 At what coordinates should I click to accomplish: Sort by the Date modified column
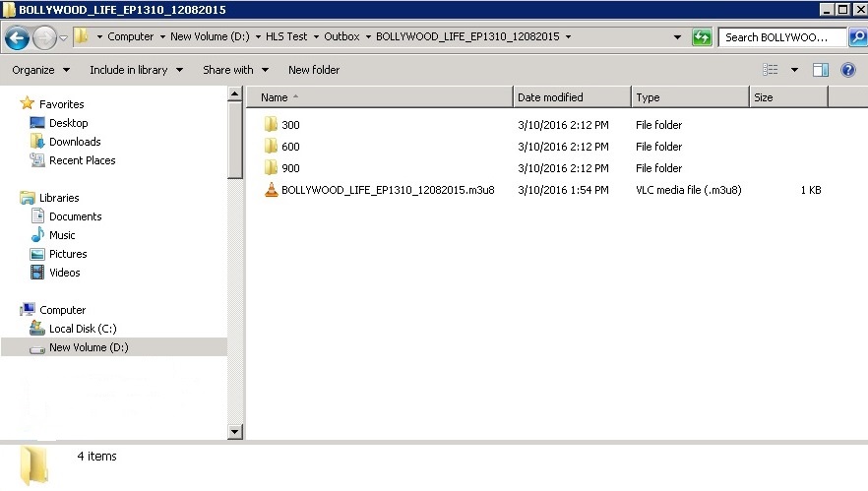pos(573,97)
